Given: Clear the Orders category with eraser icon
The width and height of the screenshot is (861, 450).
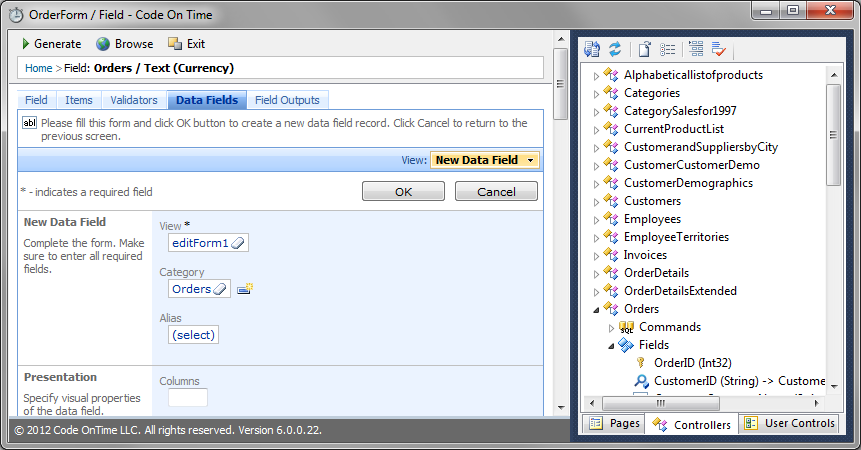Looking at the screenshot, I should coord(221,289).
